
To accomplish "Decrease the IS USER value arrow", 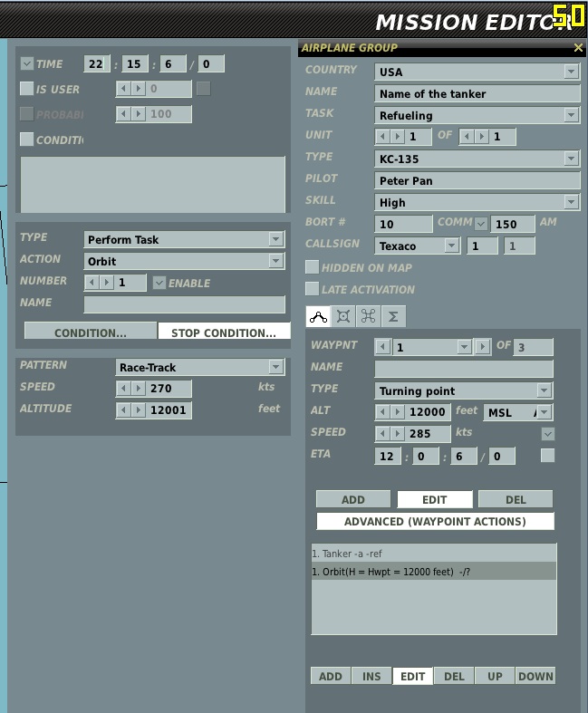I will click(x=124, y=88).
